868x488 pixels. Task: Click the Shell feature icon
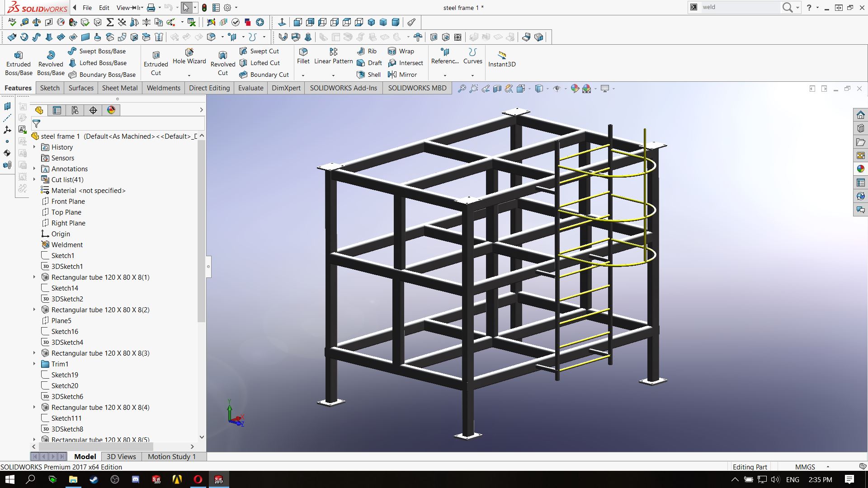tap(369, 75)
